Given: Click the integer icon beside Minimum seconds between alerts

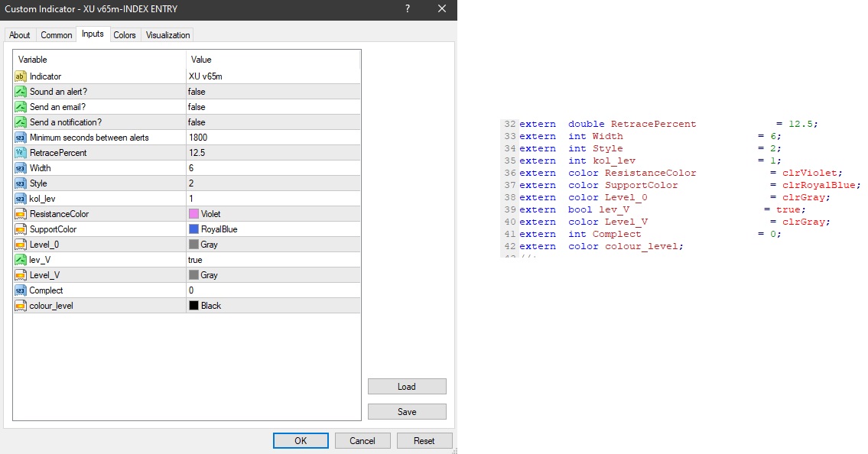Looking at the screenshot, I should click(x=21, y=138).
